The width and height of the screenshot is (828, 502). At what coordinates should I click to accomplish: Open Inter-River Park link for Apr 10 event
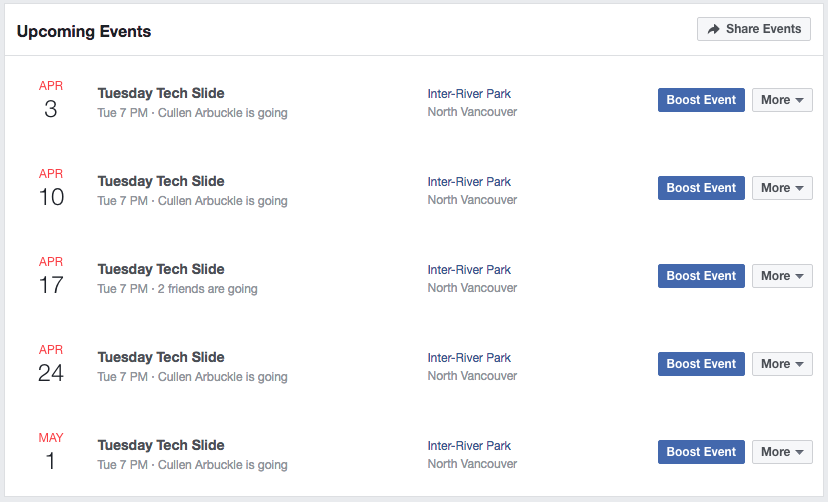(x=469, y=182)
